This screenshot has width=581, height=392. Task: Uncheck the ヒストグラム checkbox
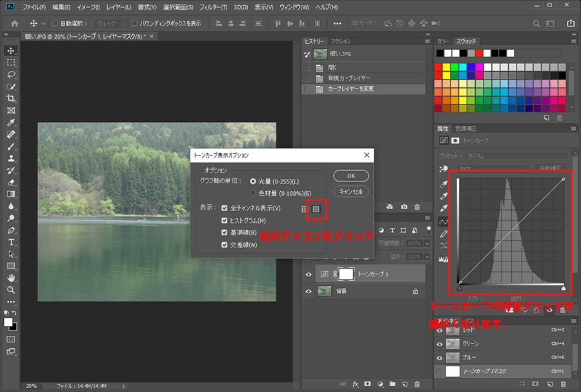coord(225,221)
